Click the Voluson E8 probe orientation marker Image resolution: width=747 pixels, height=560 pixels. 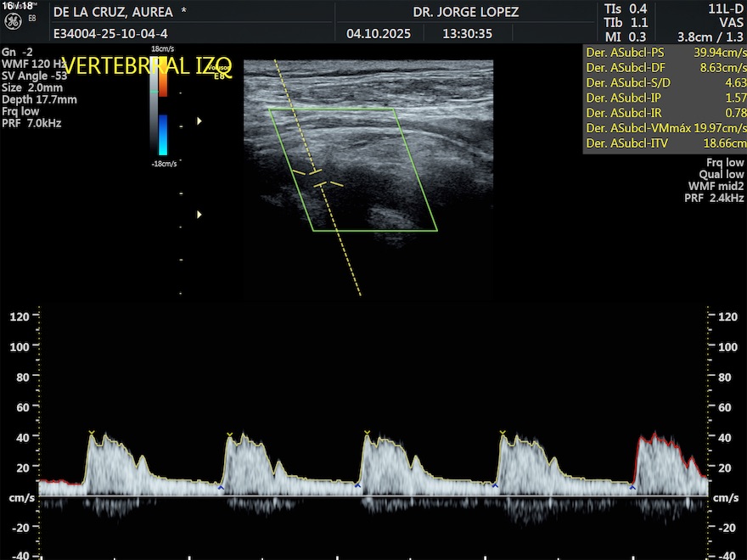click(x=222, y=73)
